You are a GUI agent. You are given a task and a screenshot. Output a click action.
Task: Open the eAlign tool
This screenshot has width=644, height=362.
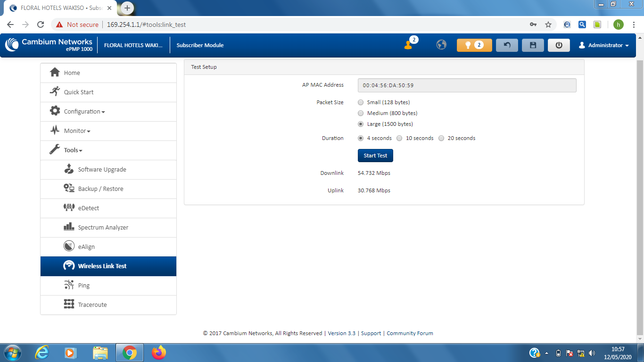[86, 247]
